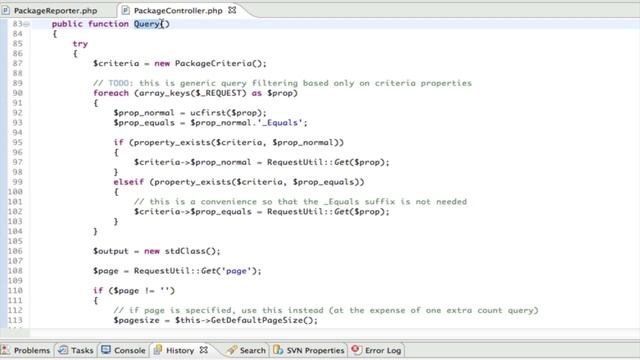
Task: Click line number 87 in the gutter
Action: point(17,63)
